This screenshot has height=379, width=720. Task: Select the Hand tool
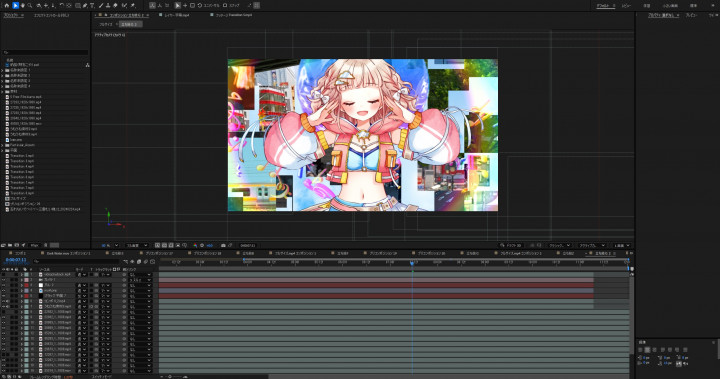tap(22, 6)
